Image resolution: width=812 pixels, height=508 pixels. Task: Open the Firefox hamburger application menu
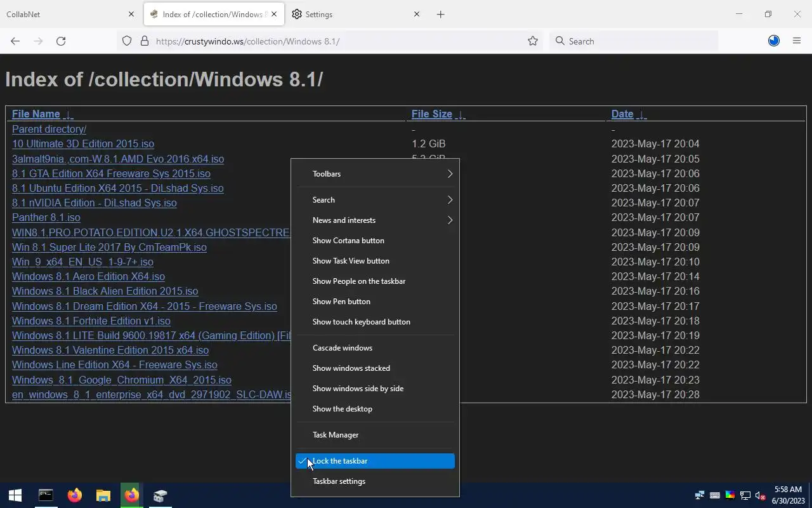click(x=797, y=41)
